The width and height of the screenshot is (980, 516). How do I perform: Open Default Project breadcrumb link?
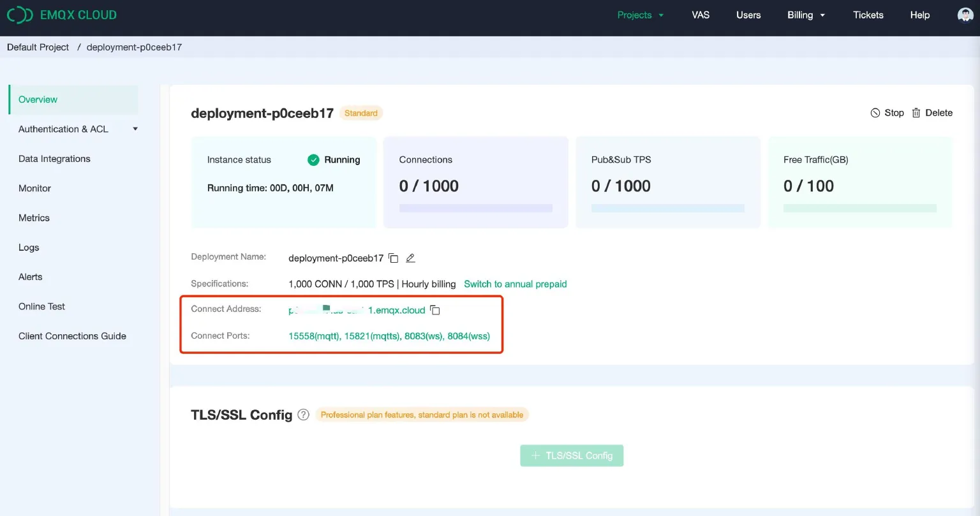click(x=38, y=47)
